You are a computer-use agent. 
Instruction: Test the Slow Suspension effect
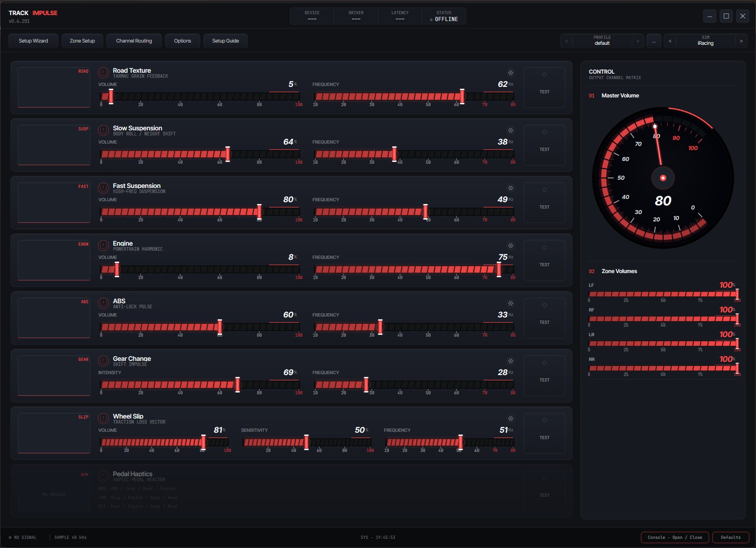(x=545, y=145)
